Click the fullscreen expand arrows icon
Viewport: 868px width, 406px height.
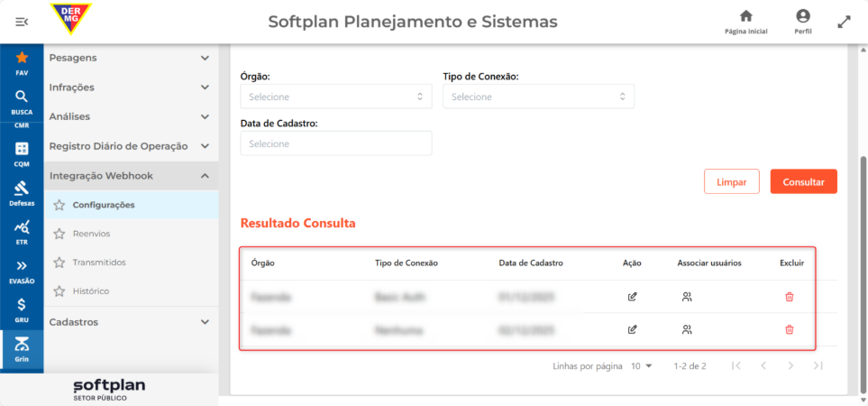[x=844, y=22]
